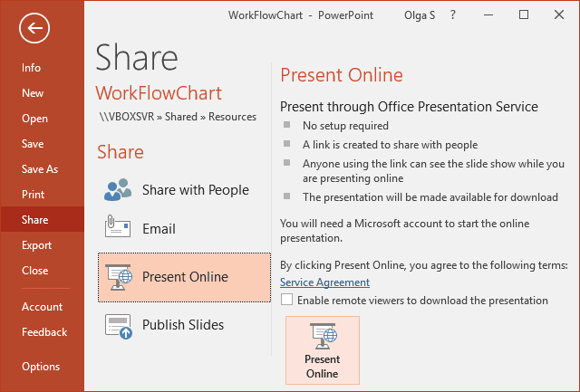Click the back arrow circle icon

pyautogui.click(x=34, y=28)
